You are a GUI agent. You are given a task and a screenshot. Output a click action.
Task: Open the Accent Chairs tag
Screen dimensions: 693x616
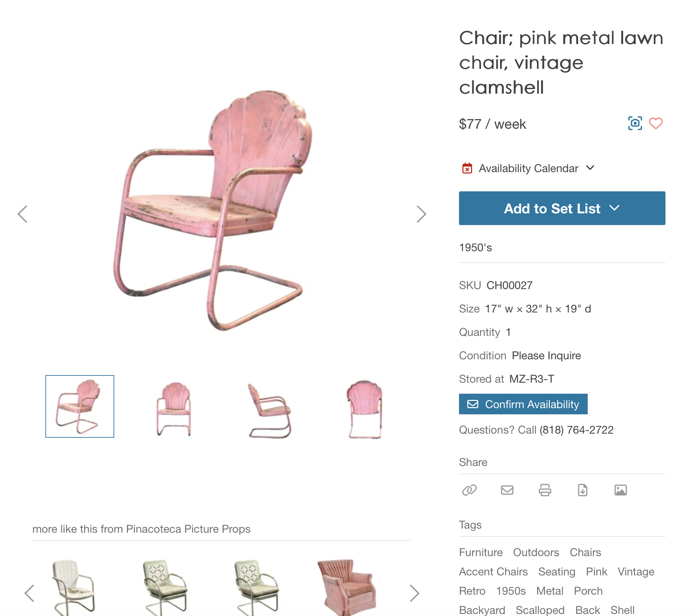(493, 572)
